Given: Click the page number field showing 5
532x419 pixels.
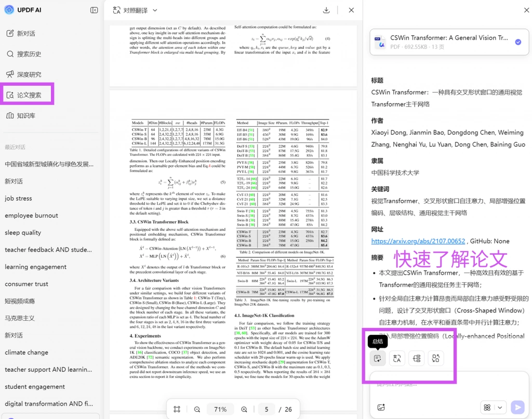Looking at the screenshot, I should pos(267,410).
